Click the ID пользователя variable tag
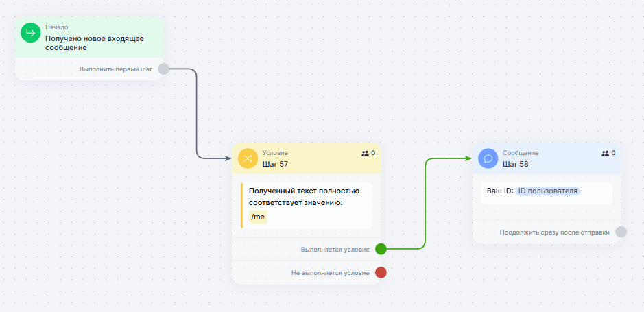This screenshot has height=312, width=644. pyautogui.click(x=548, y=191)
